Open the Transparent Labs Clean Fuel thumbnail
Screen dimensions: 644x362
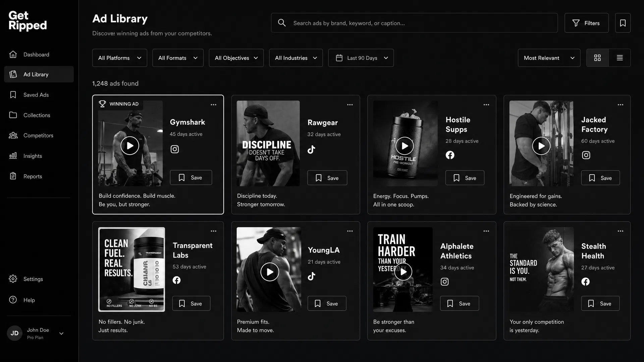(131, 269)
